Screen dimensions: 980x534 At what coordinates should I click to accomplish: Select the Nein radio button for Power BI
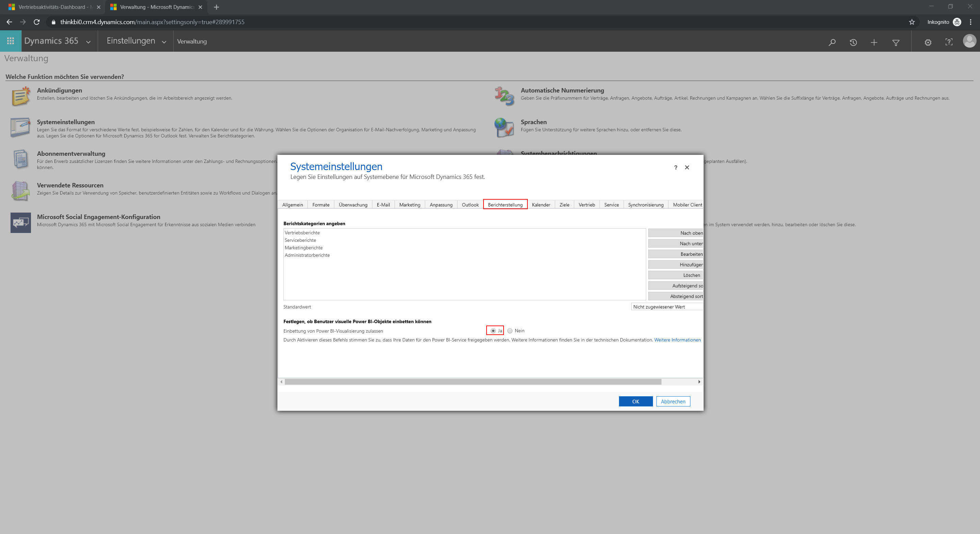pos(510,331)
